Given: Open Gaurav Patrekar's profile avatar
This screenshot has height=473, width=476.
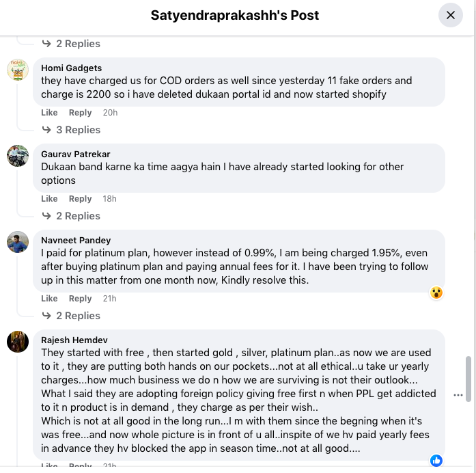Looking at the screenshot, I should pyautogui.click(x=18, y=156).
